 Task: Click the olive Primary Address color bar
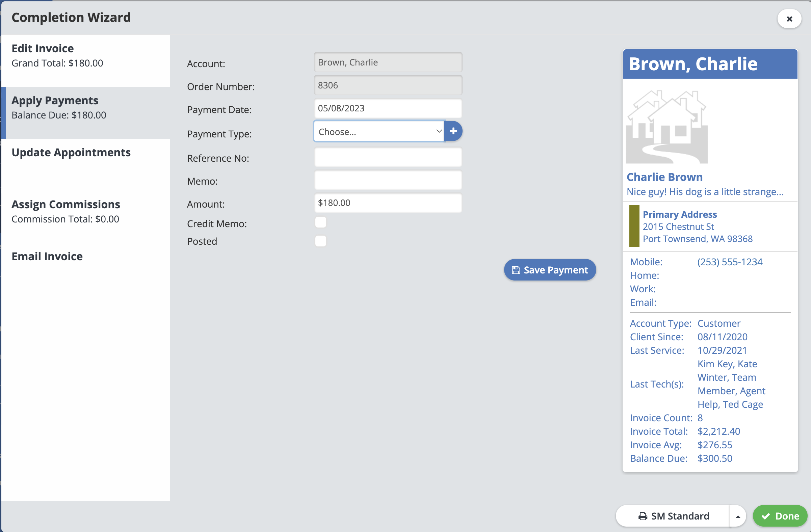(x=634, y=226)
